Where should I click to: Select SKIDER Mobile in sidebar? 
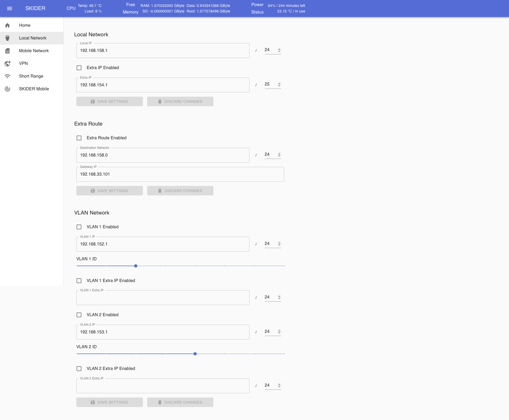32,89
